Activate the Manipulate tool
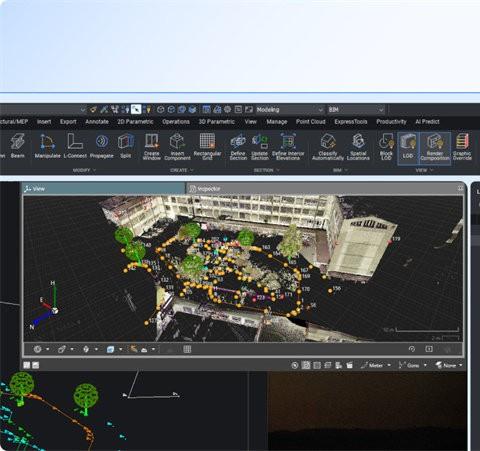This screenshot has width=480, height=451. click(47, 146)
